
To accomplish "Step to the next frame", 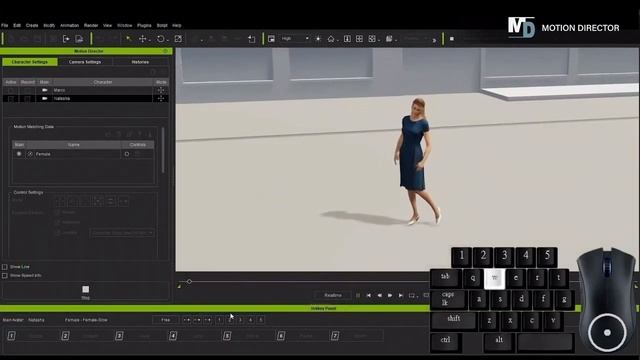I will (390, 296).
